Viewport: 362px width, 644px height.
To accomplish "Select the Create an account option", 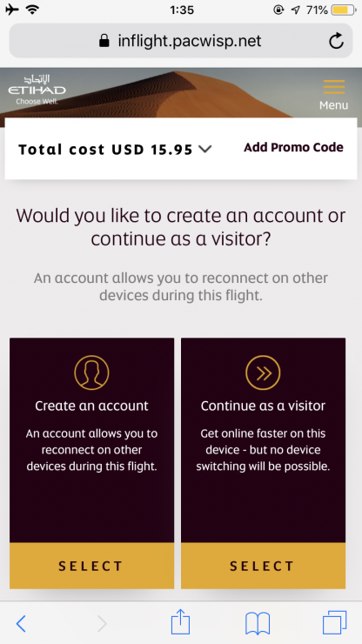I will [91, 566].
